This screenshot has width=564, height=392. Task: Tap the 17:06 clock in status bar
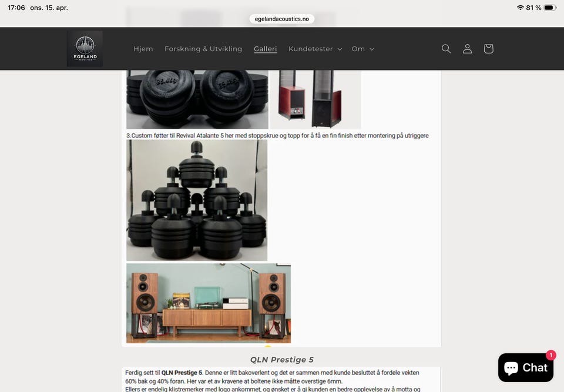point(16,8)
